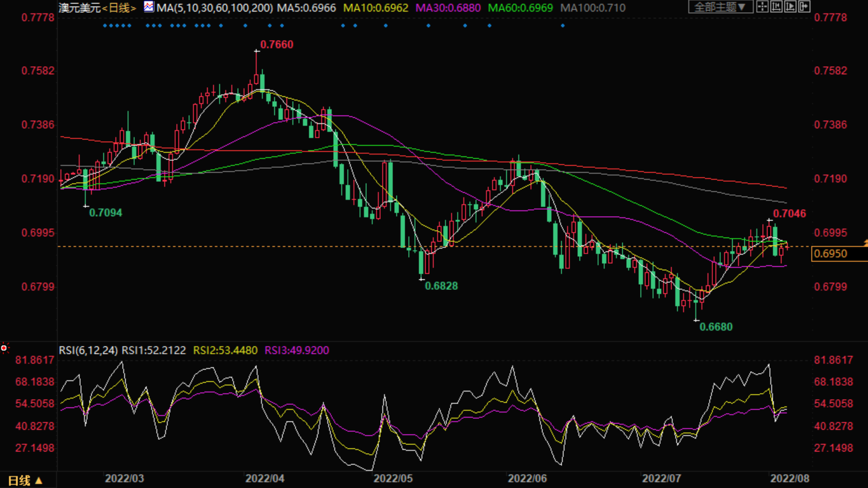Expand the 日线 period selector at bottom left
The image size is (868, 488).
tap(25, 480)
